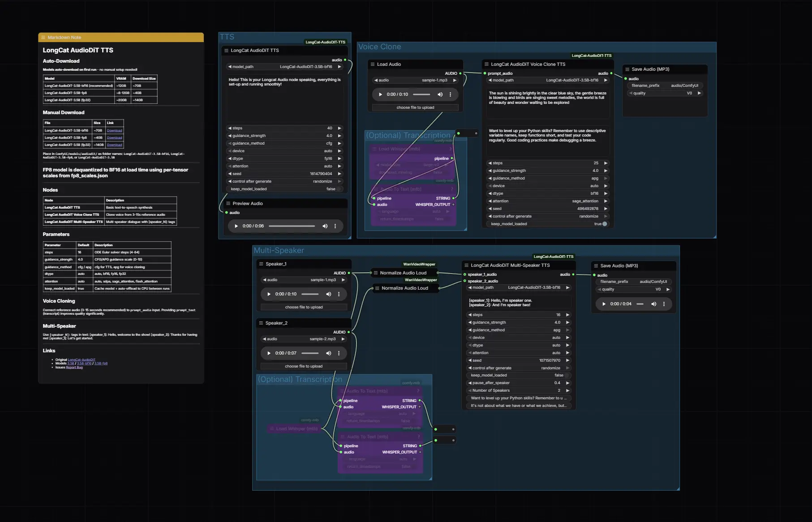Click the Markdown Note header menu icon

43,38
